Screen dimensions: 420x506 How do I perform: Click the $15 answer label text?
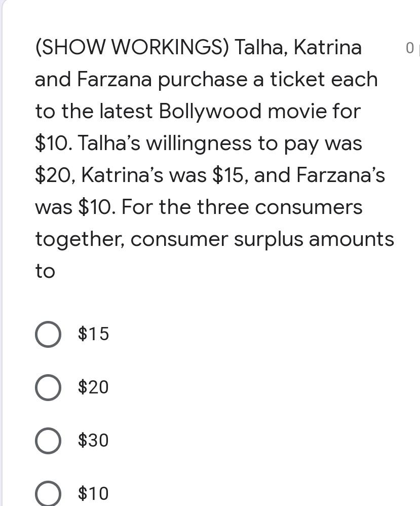pyautogui.click(x=93, y=333)
